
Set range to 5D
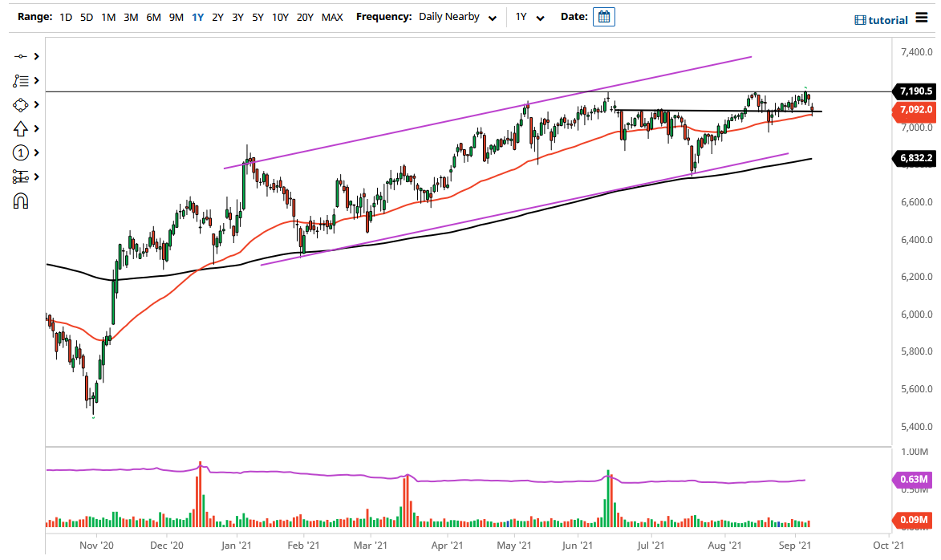pyautogui.click(x=87, y=18)
